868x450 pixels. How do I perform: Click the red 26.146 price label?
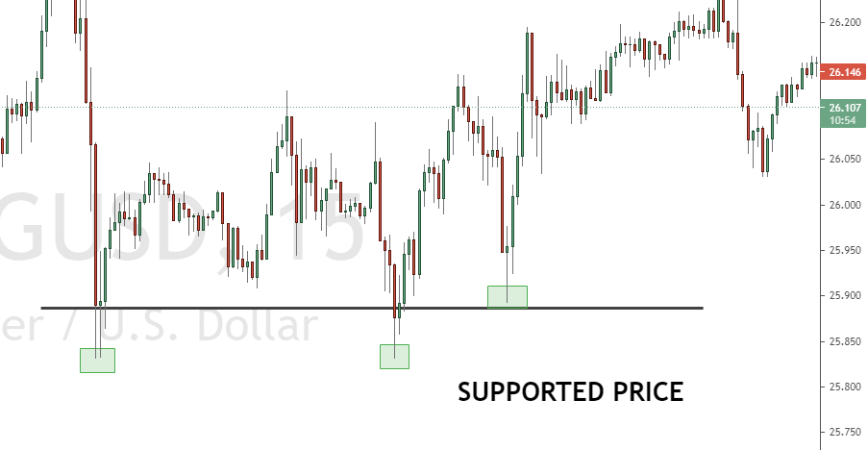843,72
